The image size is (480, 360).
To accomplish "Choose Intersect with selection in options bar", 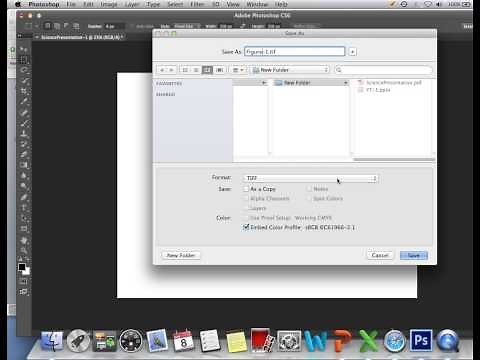I will click(x=76, y=26).
